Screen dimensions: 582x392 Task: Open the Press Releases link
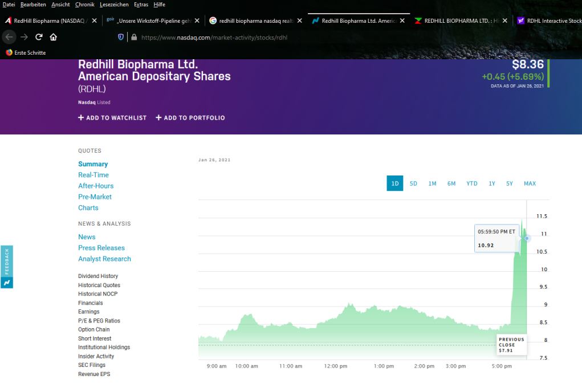click(101, 248)
